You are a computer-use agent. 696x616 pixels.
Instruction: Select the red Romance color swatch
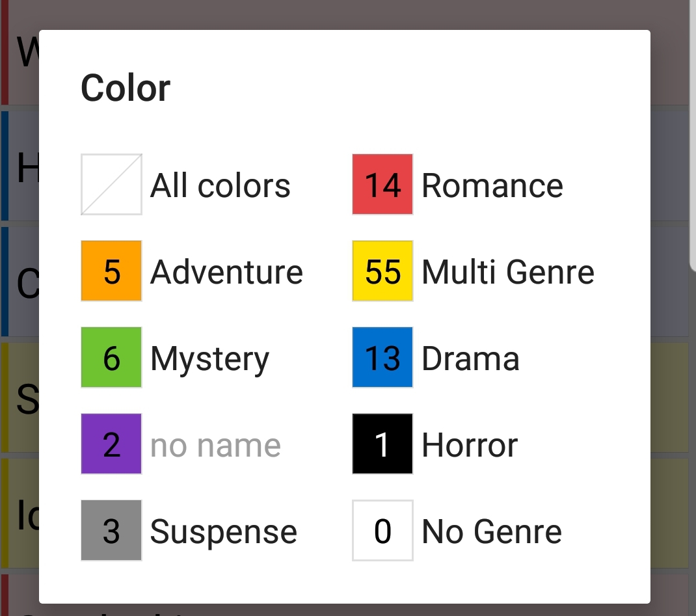382,185
